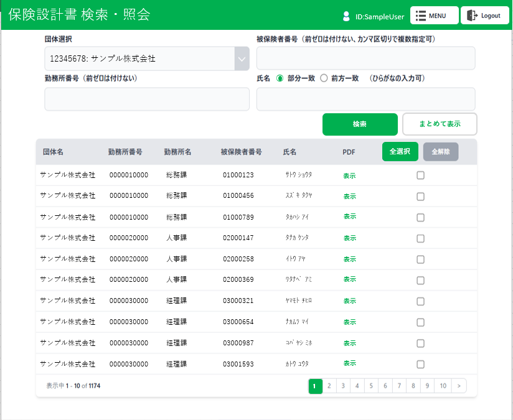Tick checkbox for row 02000369

pos(420,281)
